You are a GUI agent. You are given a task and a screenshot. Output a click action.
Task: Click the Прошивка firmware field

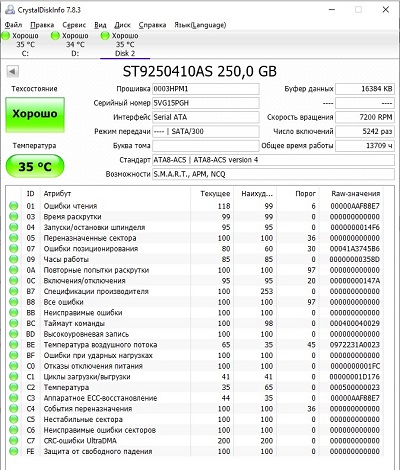click(206, 89)
